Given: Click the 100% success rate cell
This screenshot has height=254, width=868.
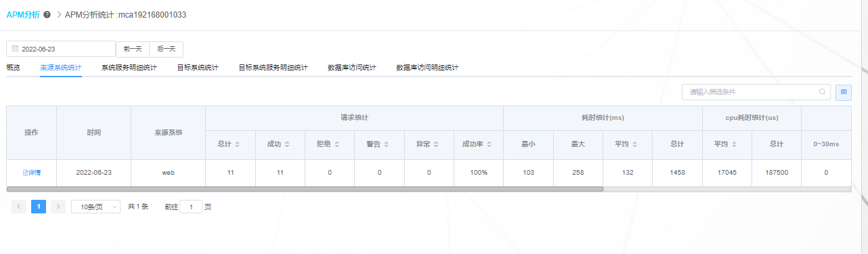Looking at the screenshot, I should [x=479, y=173].
